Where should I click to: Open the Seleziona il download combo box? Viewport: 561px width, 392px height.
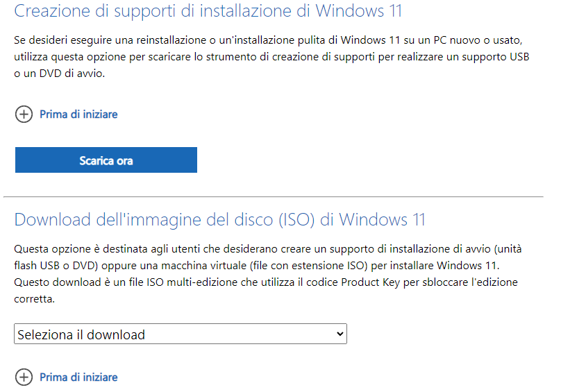coord(180,334)
